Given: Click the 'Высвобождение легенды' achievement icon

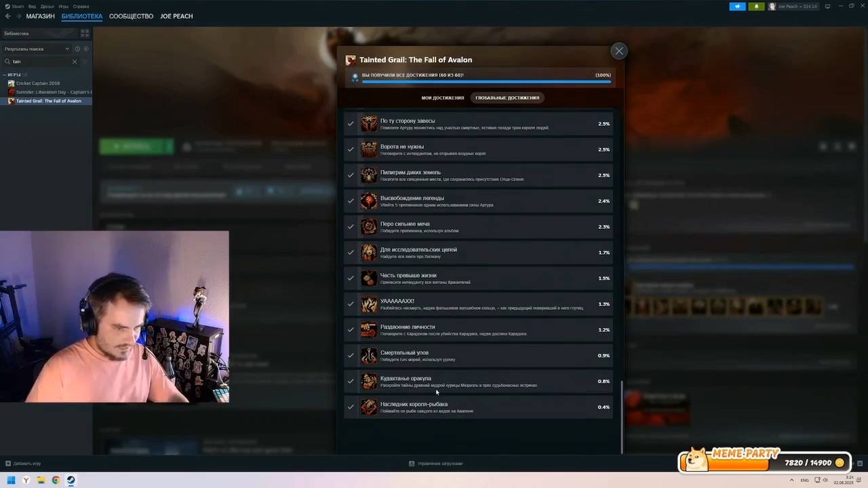Looking at the screenshot, I should [x=369, y=201].
